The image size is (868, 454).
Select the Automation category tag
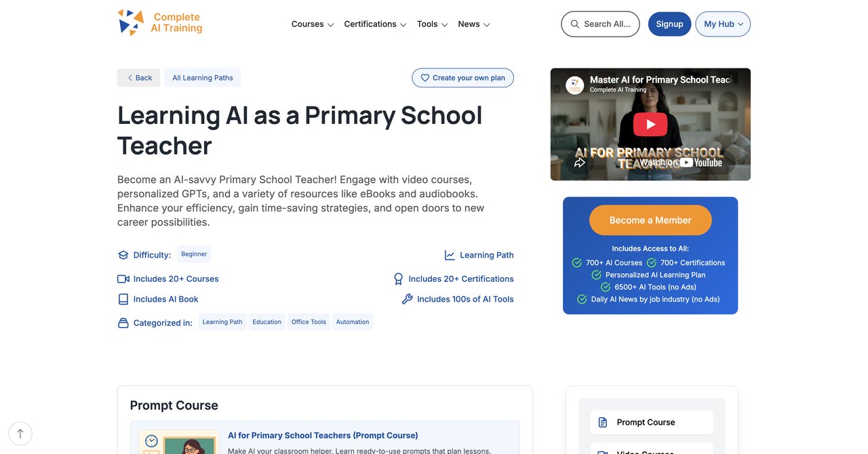tap(353, 322)
